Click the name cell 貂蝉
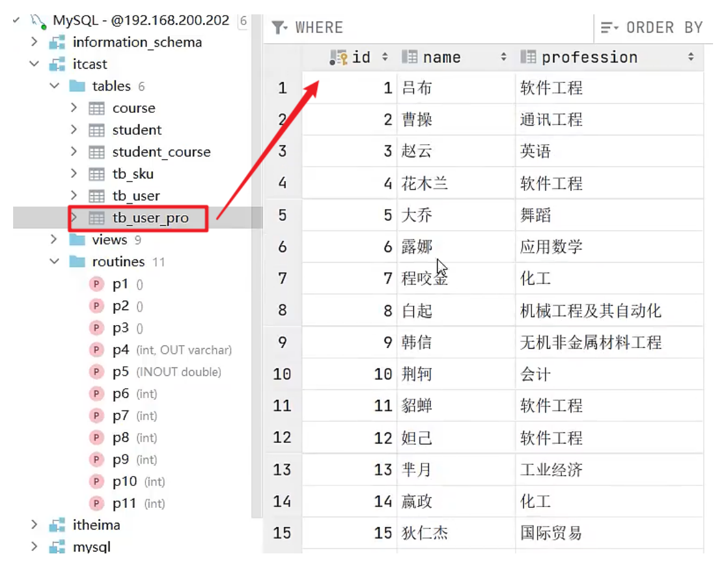728x564 pixels. 456,406
